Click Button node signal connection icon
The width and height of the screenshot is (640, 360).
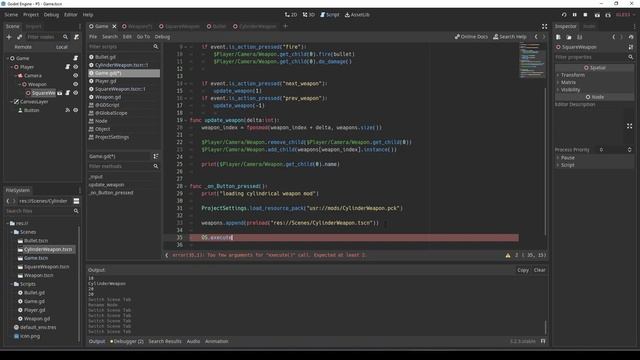pyautogui.click(x=68, y=110)
